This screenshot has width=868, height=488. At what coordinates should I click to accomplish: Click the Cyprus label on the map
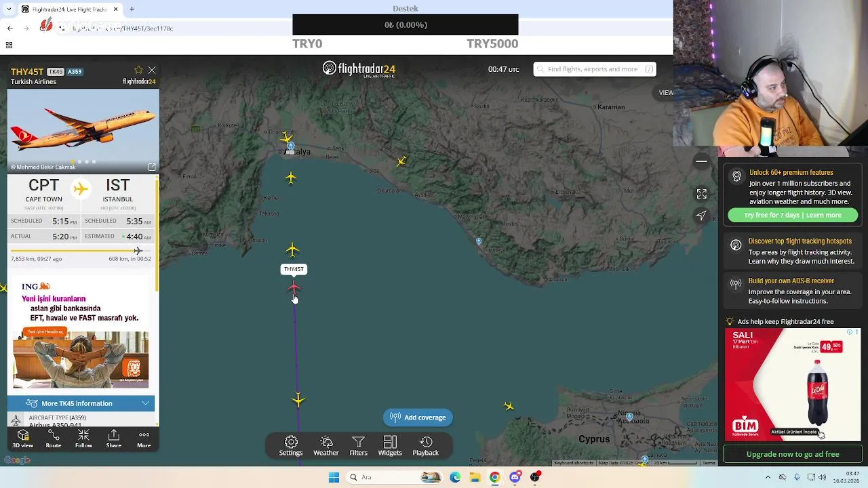(x=594, y=439)
